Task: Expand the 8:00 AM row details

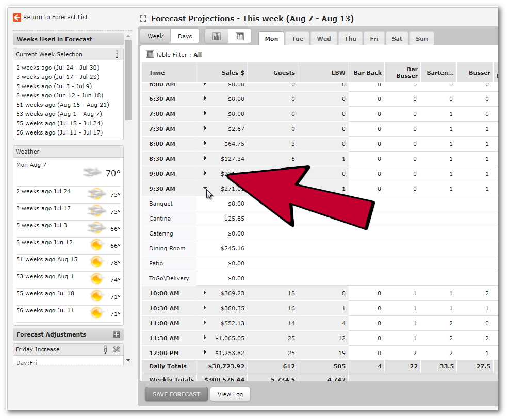Action: pyautogui.click(x=205, y=143)
